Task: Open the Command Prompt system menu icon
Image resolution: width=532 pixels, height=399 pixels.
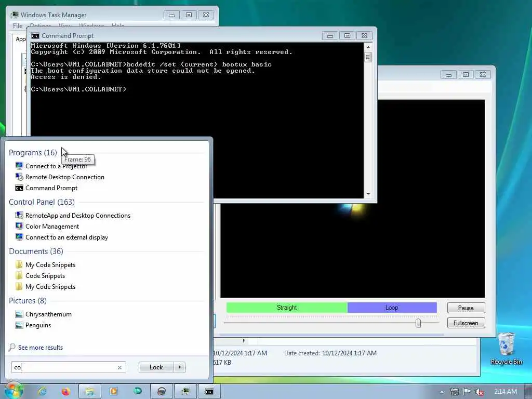Action: click(35, 36)
